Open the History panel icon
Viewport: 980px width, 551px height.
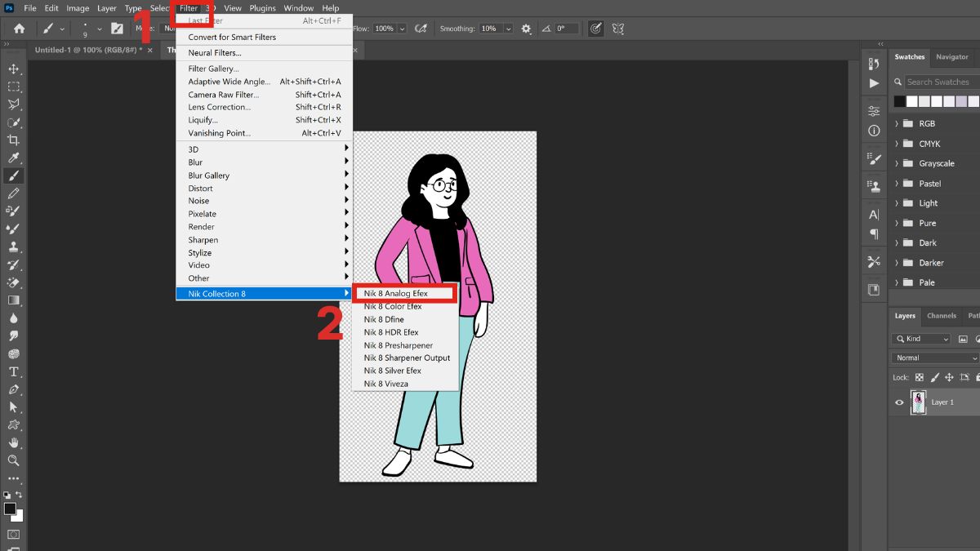[x=874, y=63]
